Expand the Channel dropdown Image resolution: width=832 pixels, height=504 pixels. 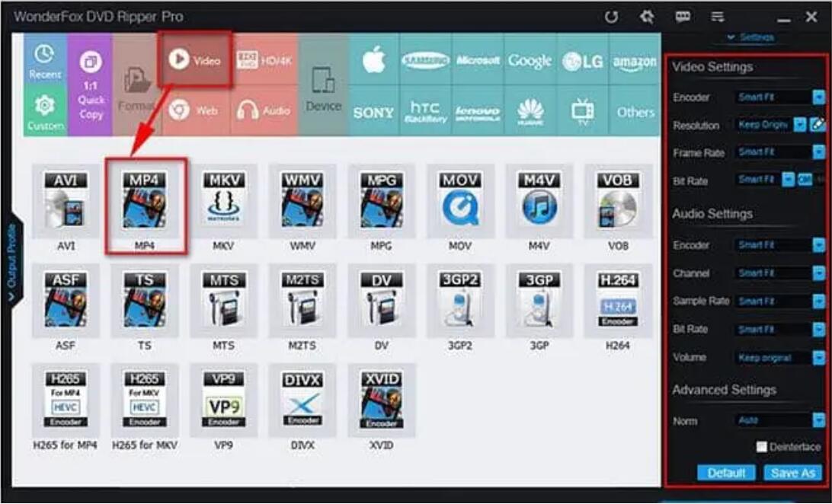click(x=819, y=273)
